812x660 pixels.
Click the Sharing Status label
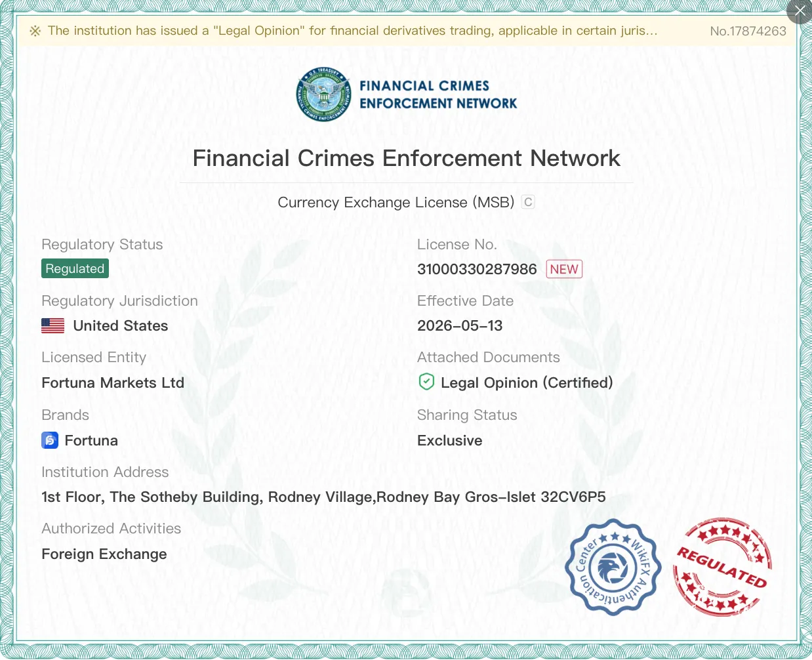tap(467, 415)
